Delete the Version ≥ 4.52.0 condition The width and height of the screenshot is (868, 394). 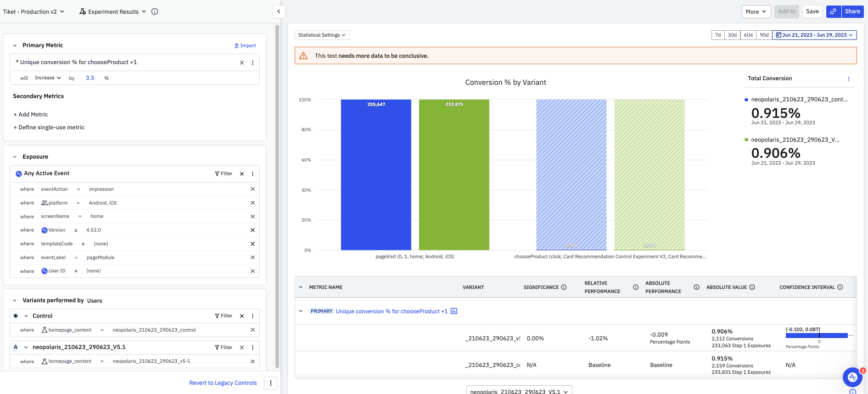tap(252, 230)
